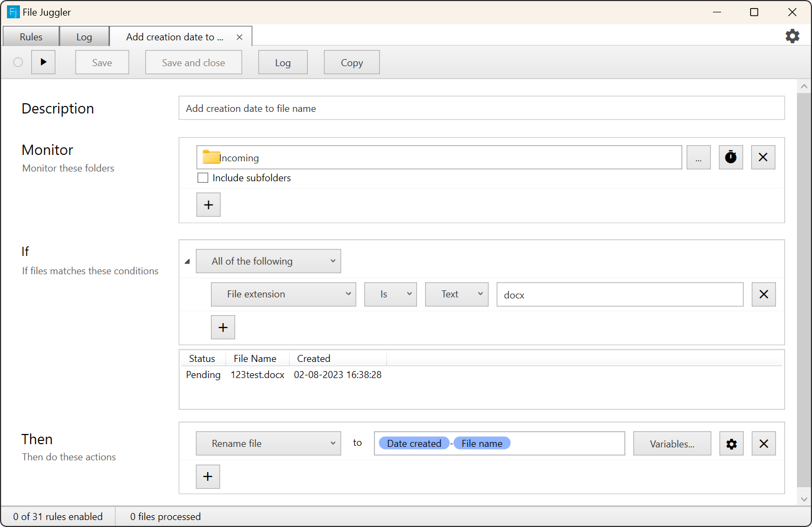Remove the Incoming monitored folder
This screenshot has width=812, height=527.
(x=763, y=158)
